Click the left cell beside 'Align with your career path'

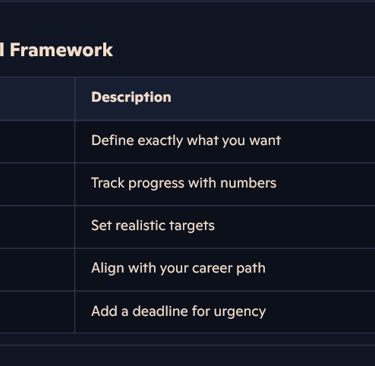[x=37, y=270]
